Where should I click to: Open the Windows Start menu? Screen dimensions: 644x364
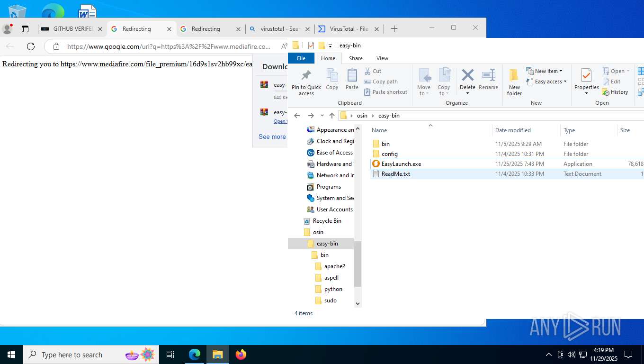point(11,355)
